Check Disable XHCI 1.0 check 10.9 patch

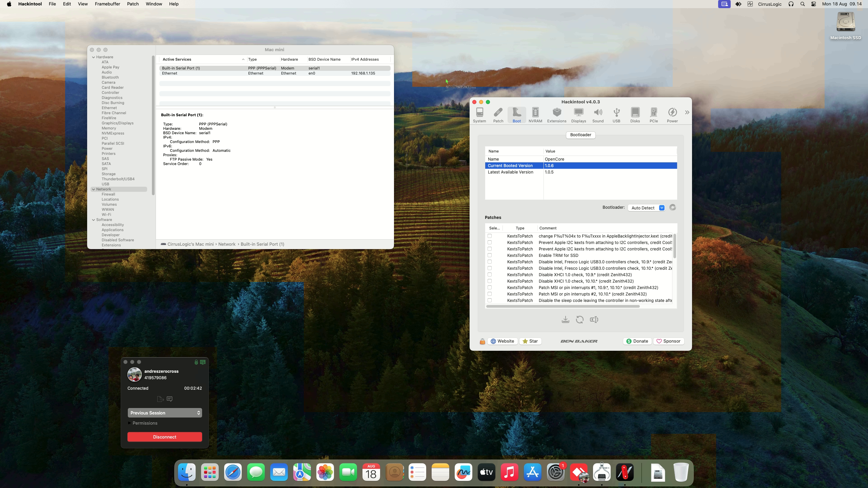[489, 274]
